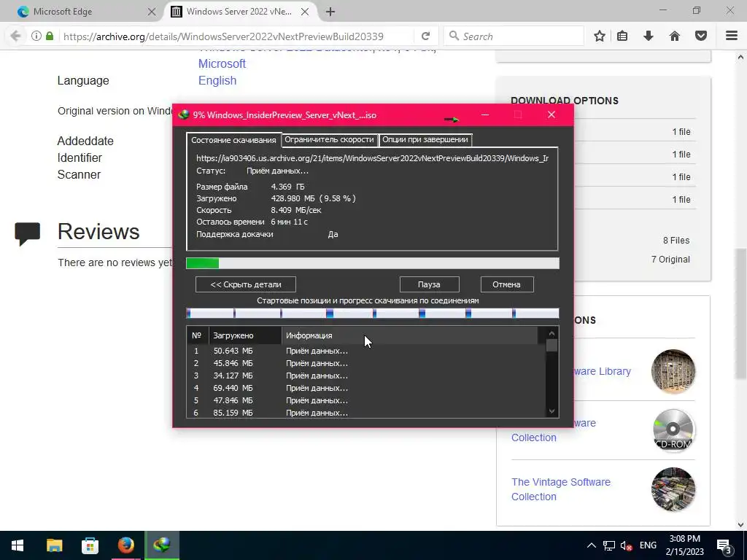This screenshot has height=560, width=747.
Task: Click the 7 Original text
Action: coord(670,260)
